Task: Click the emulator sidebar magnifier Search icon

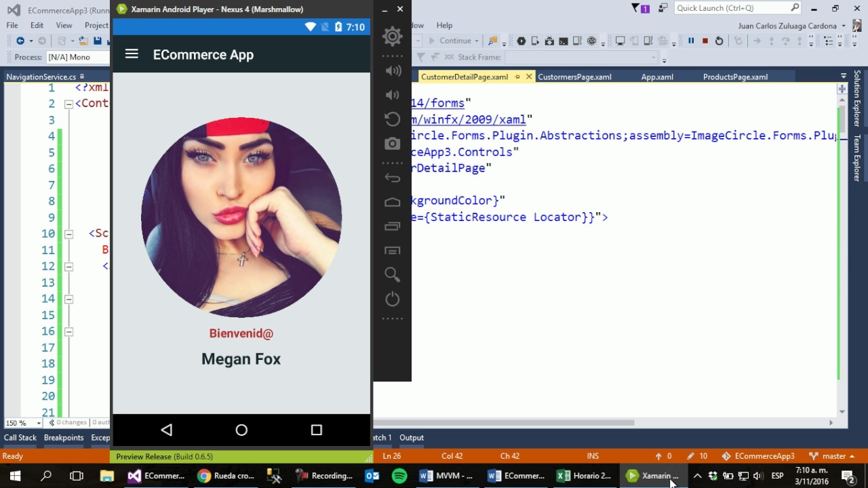Action: pos(392,274)
